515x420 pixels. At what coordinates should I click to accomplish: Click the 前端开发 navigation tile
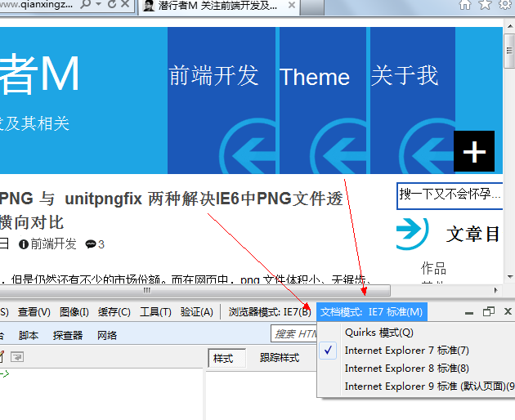222,101
